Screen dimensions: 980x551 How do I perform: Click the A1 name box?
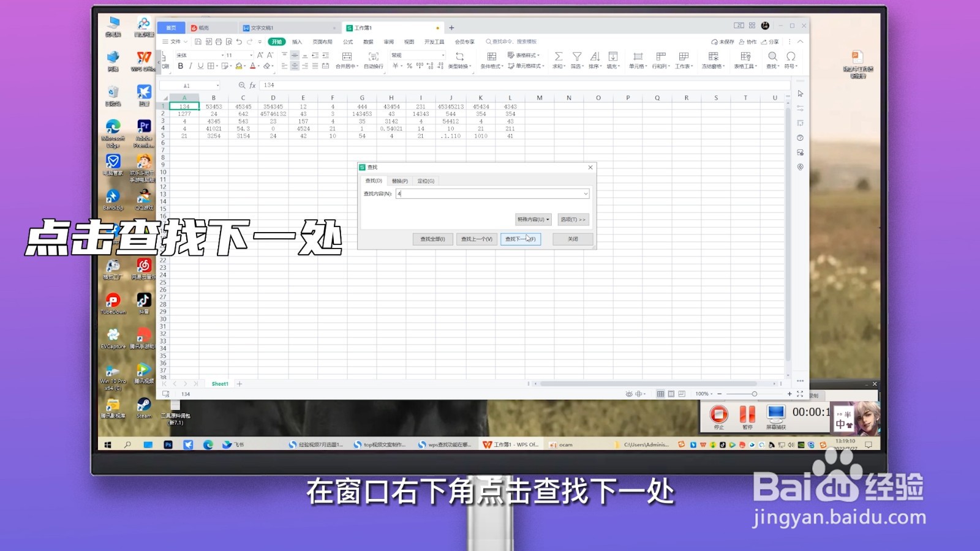(x=190, y=85)
